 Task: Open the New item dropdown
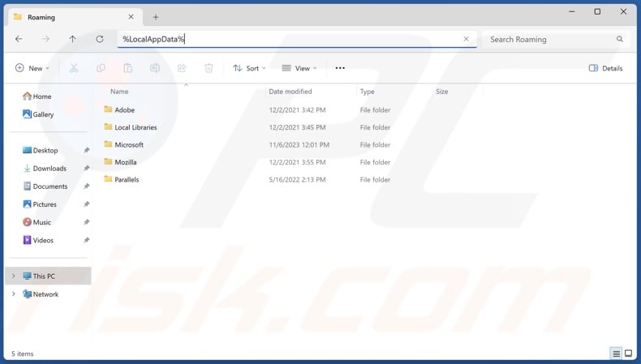32,68
